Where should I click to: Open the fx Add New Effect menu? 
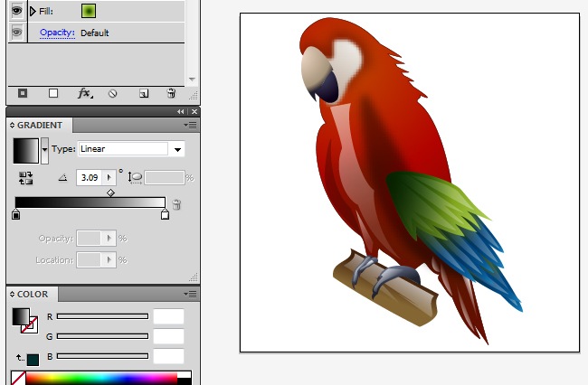coord(84,93)
